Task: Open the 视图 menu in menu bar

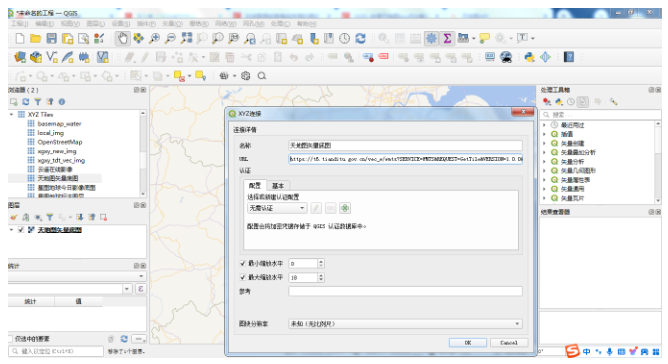Action: click(x=70, y=23)
